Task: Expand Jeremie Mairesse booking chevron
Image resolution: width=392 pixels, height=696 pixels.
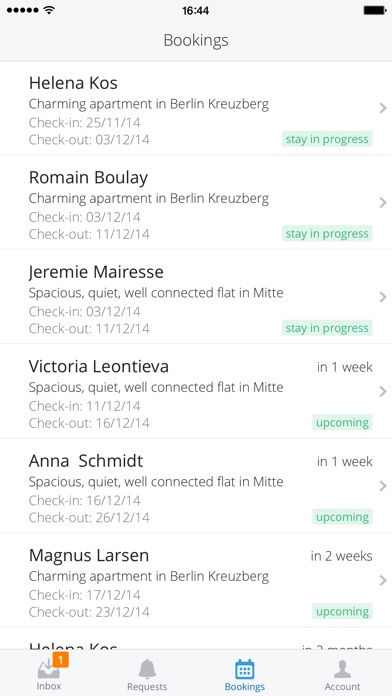Action: [383, 297]
